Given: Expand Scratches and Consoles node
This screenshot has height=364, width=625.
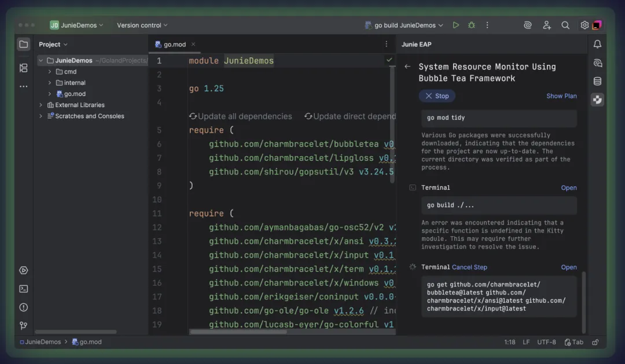Looking at the screenshot, I should tap(41, 116).
